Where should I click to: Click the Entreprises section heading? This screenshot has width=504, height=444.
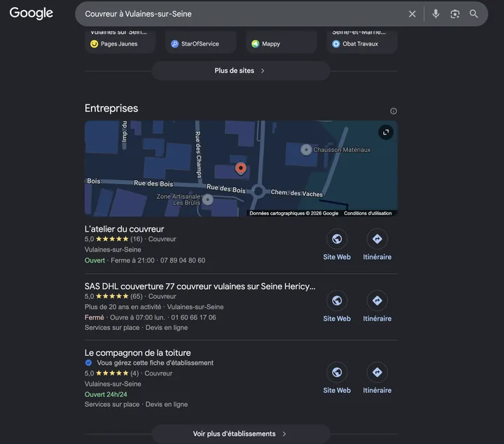[x=111, y=109]
